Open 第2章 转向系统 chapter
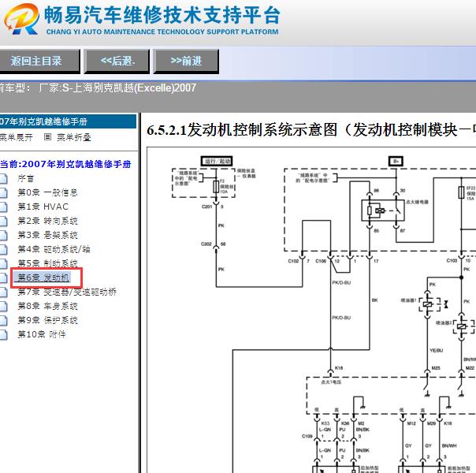This screenshot has width=476, height=473. [x=47, y=221]
